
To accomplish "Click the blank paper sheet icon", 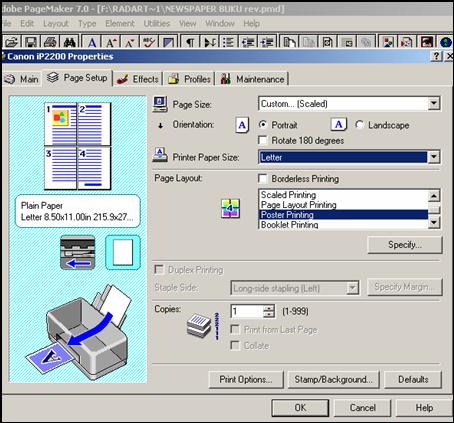I will point(123,252).
